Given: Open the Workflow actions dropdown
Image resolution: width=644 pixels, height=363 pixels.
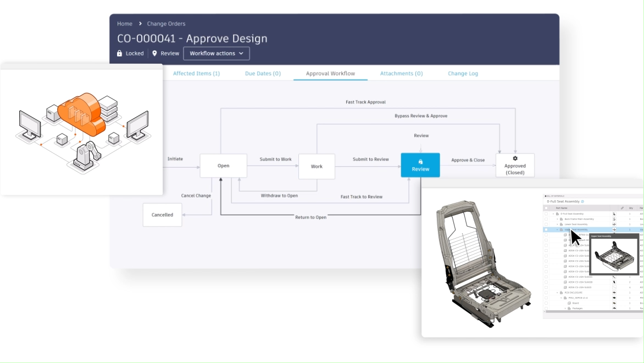Looking at the screenshot, I should pos(216,53).
